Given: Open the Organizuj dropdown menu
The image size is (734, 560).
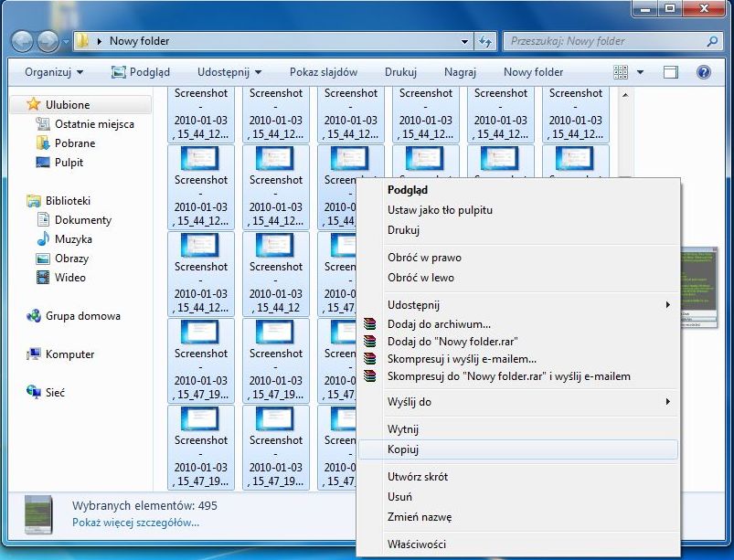Looking at the screenshot, I should tap(54, 72).
